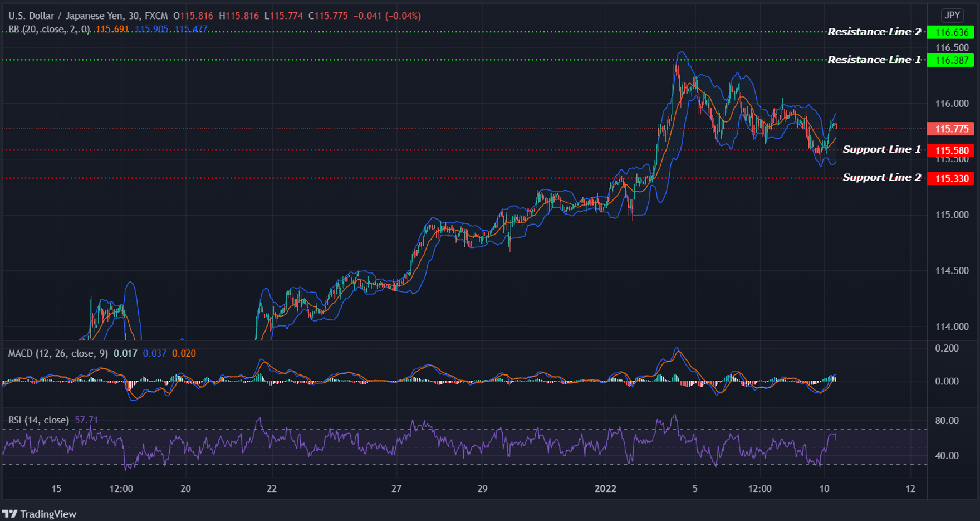980x521 pixels.
Task: Select the Support Line 2 text label
Action: pyautogui.click(x=882, y=177)
